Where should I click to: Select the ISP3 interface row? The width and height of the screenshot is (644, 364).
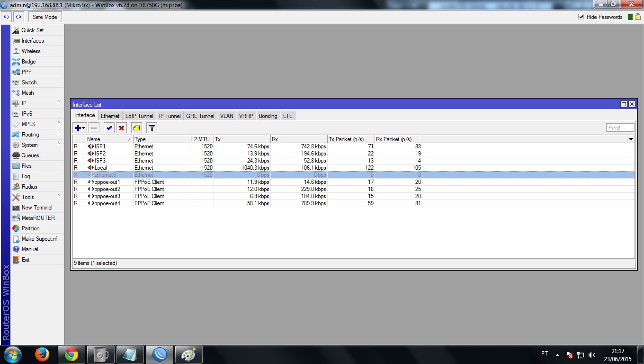tap(353, 161)
